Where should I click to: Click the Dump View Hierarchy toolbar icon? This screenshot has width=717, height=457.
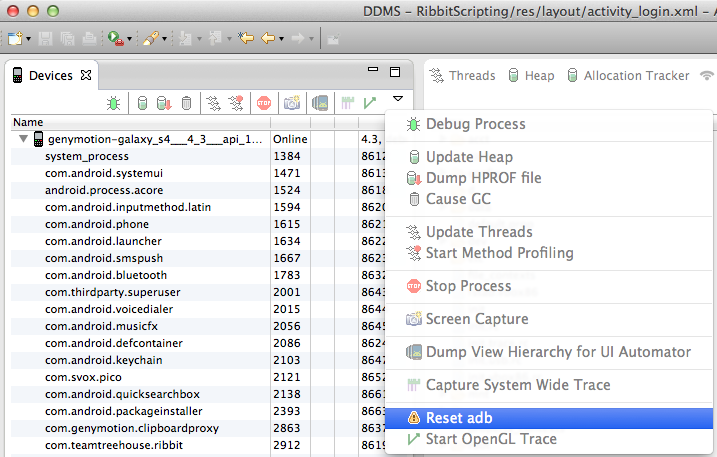320,102
